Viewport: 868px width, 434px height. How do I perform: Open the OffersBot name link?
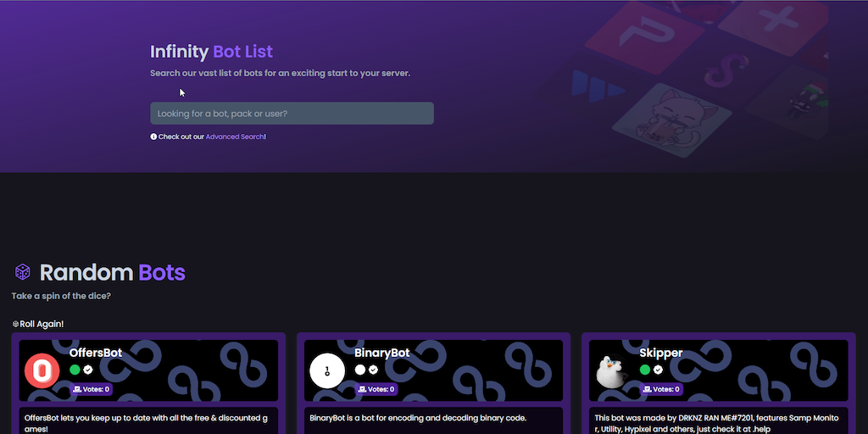click(97, 353)
